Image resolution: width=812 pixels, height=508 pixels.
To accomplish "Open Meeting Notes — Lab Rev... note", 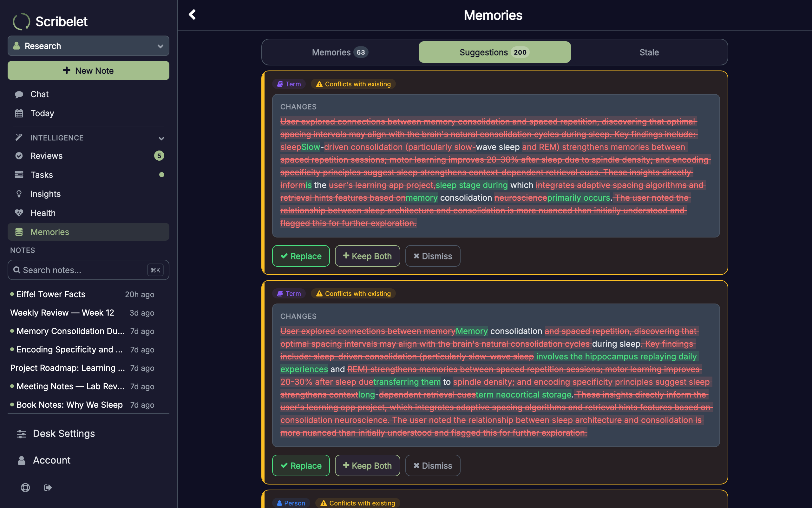I will point(82,386).
